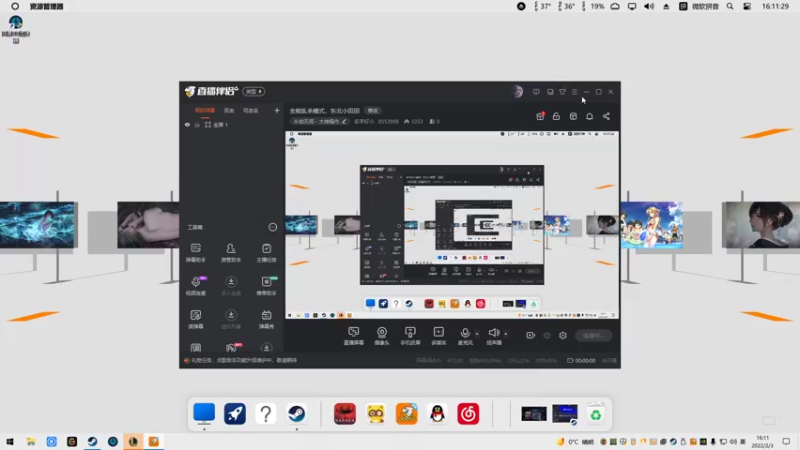Toggle the preview eye beside settings gear
The image size is (800, 450).
click(x=546, y=335)
